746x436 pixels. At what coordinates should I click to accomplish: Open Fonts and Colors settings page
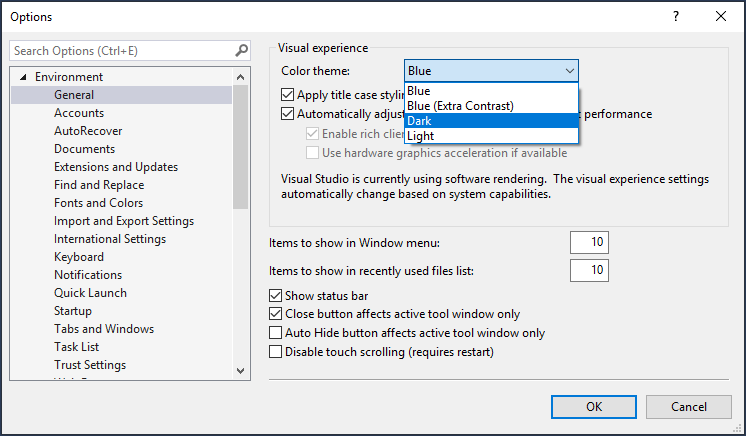point(99,203)
